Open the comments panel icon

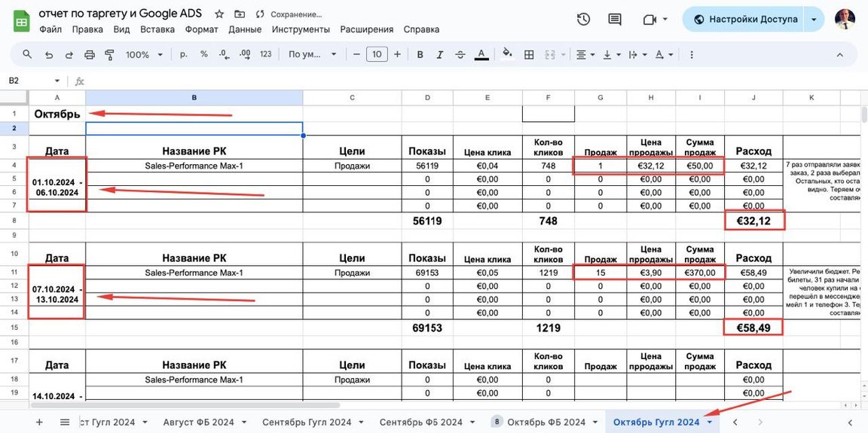614,20
